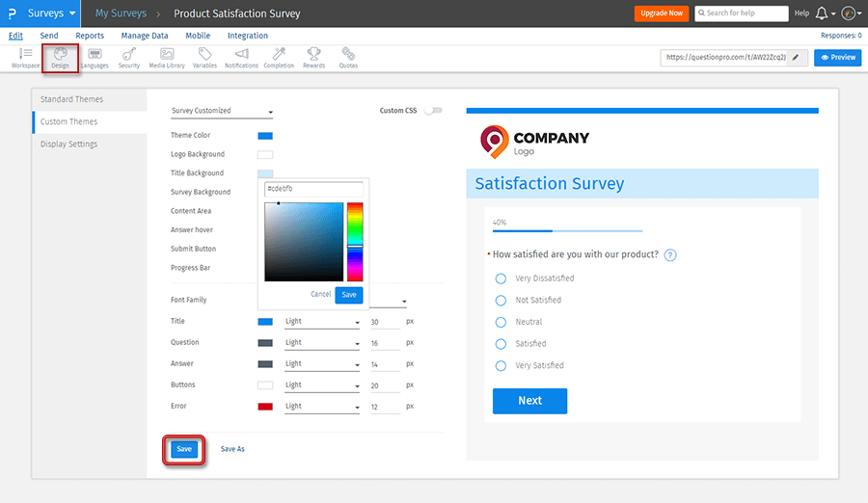Expand the Survey Customized theme dropdown

(x=222, y=111)
